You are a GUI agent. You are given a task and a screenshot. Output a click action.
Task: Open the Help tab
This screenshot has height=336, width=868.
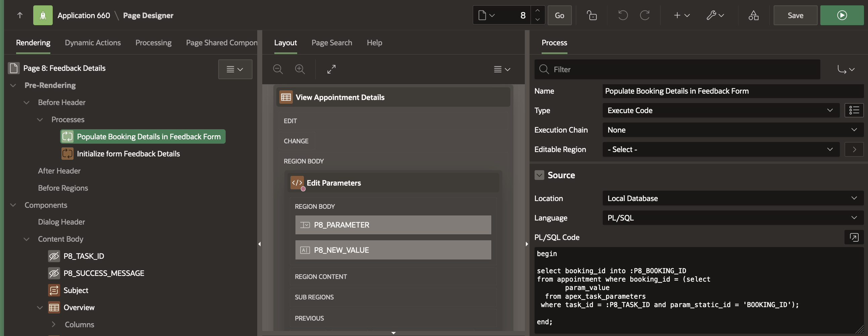(x=374, y=43)
